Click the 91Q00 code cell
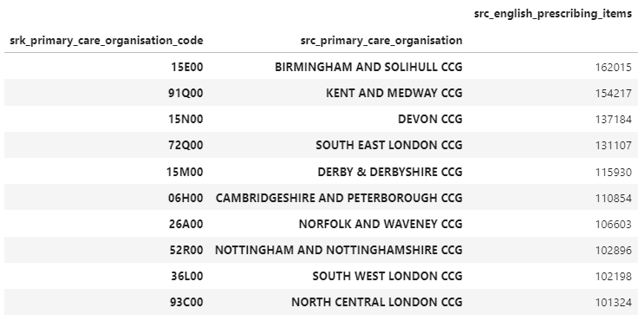Viewport: 644px width, 321px height. pyautogui.click(x=185, y=93)
